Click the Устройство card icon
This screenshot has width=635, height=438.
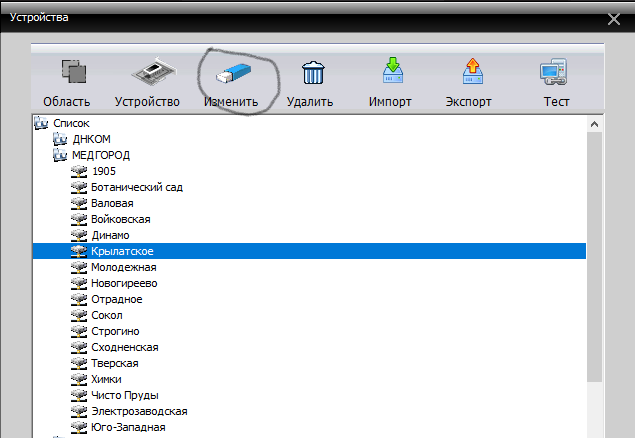[x=154, y=72]
